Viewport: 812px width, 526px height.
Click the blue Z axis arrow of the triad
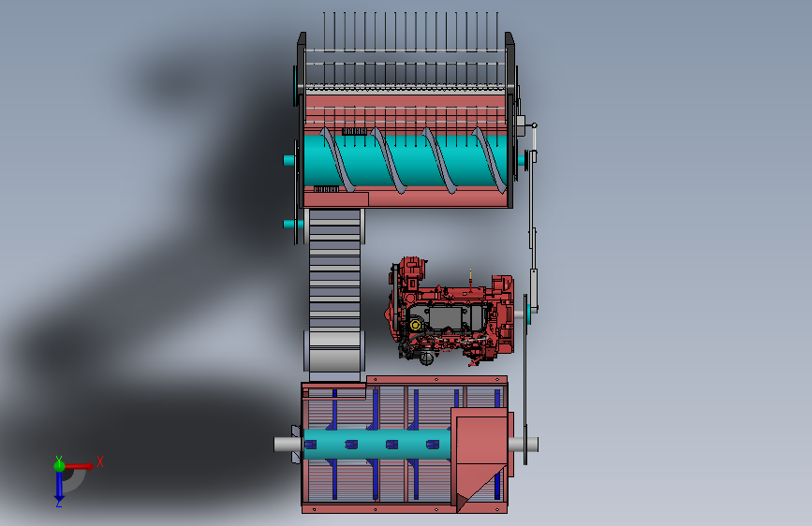pos(59,487)
